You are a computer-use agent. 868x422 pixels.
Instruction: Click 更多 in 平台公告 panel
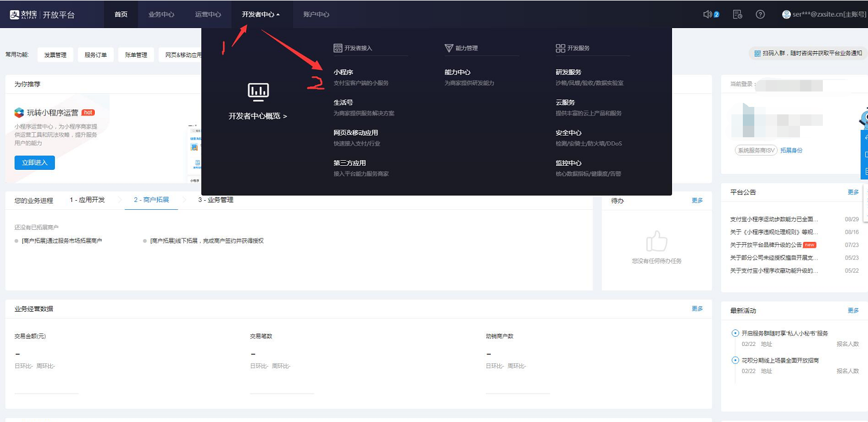(853, 192)
